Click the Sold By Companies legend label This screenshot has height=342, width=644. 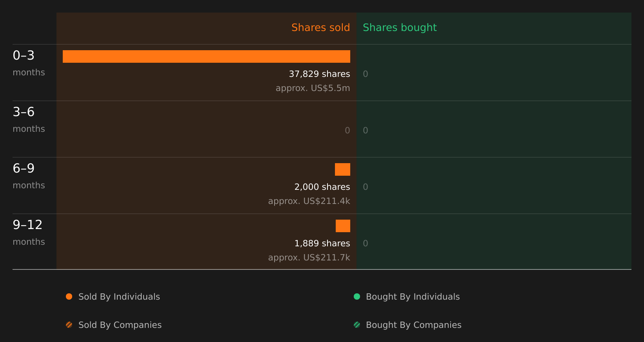pos(120,325)
